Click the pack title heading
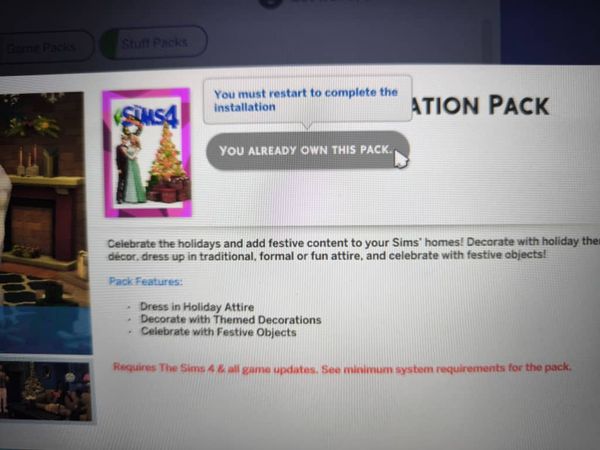 (481, 106)
